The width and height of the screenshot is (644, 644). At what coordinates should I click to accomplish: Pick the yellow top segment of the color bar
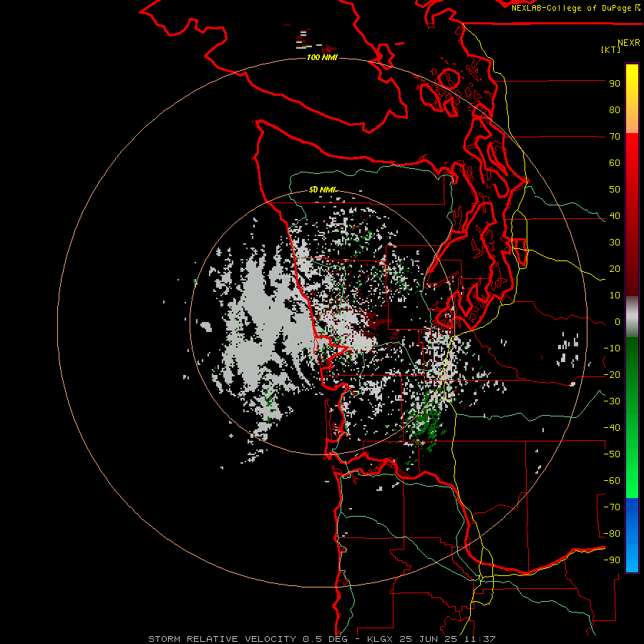click(632, 88)
